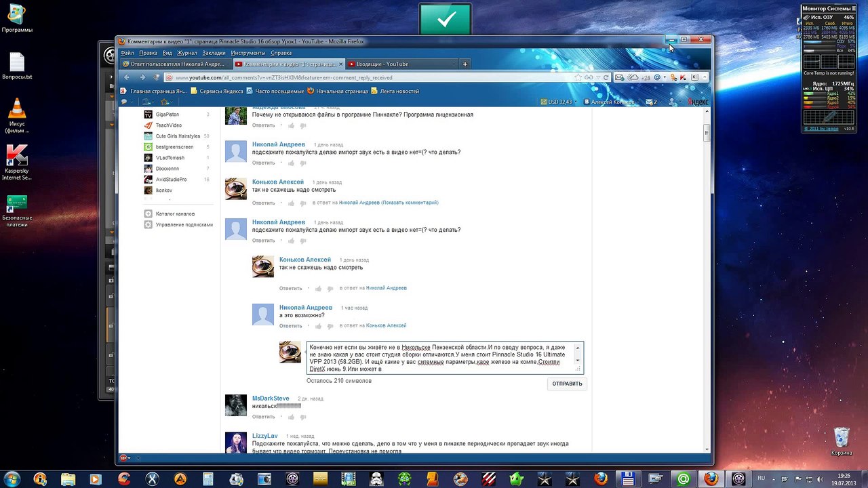Image resolution: width=868 pixels, height=488 pixels.
Task: Dislike the comment 'а это возможно?'
Action: 330,325
